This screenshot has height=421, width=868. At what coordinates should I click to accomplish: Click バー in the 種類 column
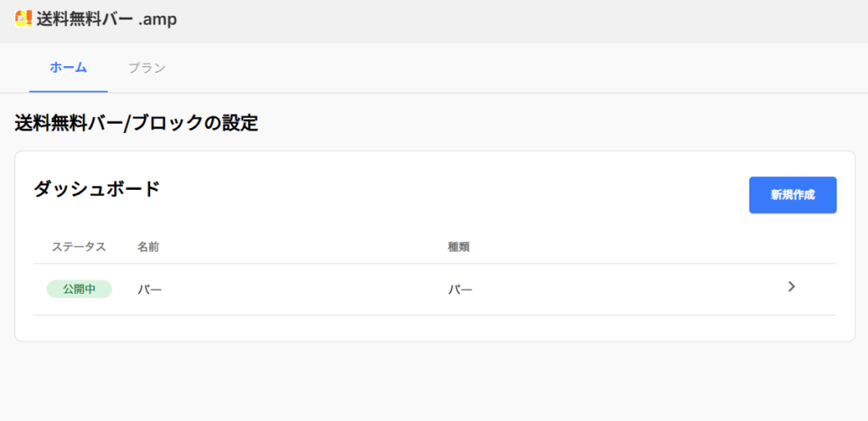pyautogui.click(x=460, y=290)
